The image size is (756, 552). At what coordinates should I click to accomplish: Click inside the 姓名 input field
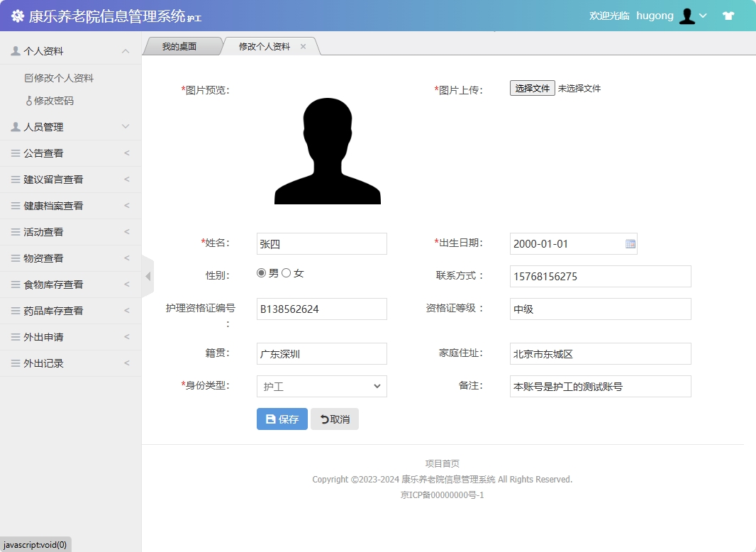click(321, 243)
